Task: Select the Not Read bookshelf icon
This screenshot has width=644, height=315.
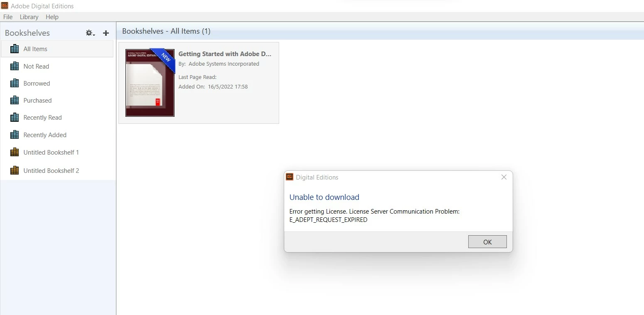Action: click(x=15, y=66)
